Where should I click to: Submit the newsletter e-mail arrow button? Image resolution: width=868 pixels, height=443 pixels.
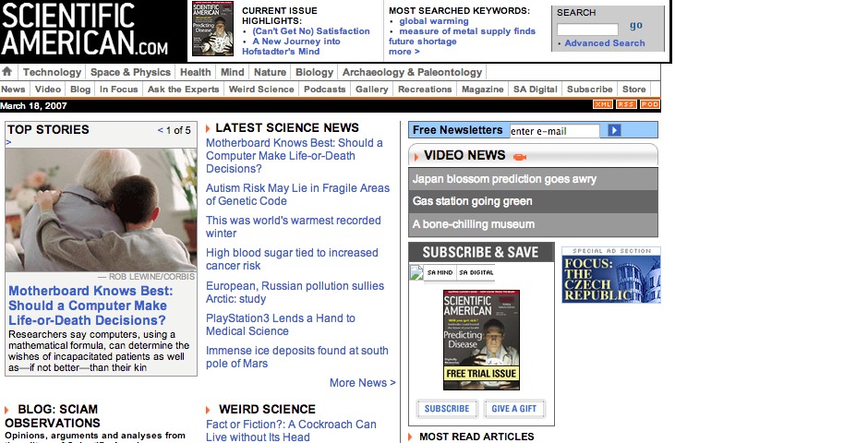coord(614,130)
